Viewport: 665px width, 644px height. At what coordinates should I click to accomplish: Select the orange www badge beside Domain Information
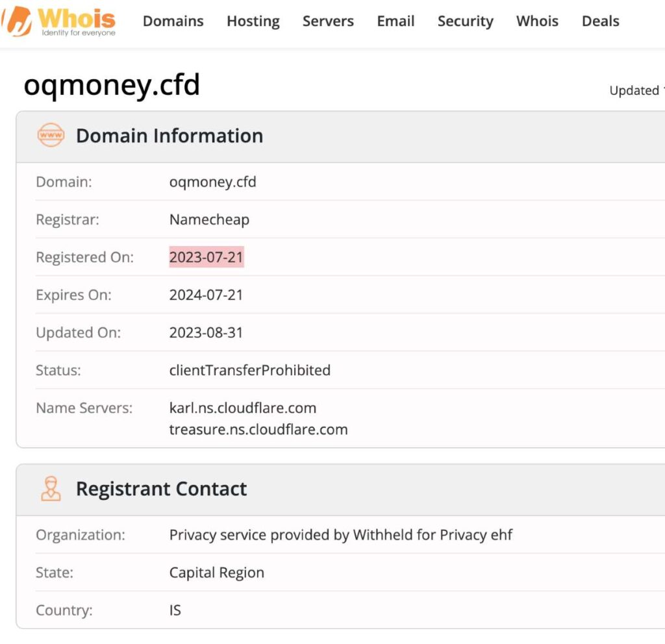(51, 136)
